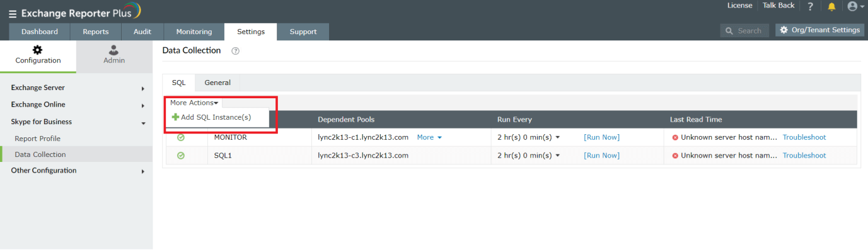Focus the Search input field
This screenshot has width=868, height=252.
pyautogui.click(x=745, y=30)
